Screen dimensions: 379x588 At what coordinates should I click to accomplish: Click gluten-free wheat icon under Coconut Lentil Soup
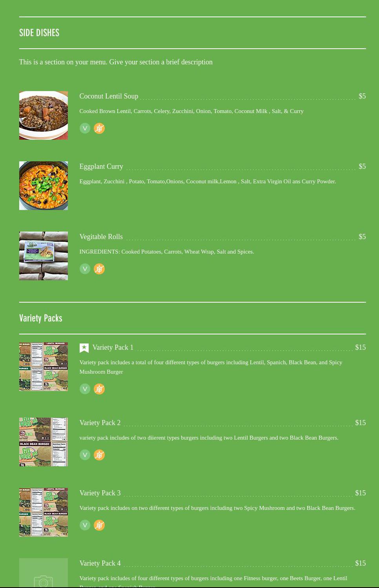(99, 128)
